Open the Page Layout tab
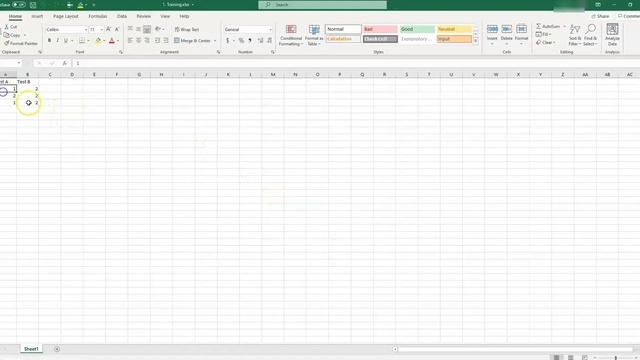This screenshot has width=640, height=360. tap(66, 16)
